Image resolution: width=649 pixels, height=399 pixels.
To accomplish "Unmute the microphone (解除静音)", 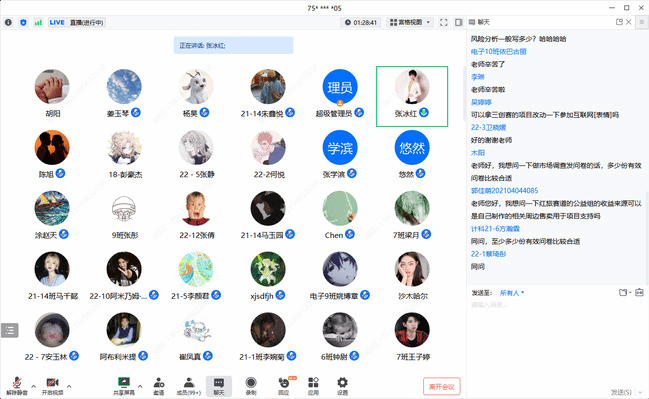I will 17,386.
